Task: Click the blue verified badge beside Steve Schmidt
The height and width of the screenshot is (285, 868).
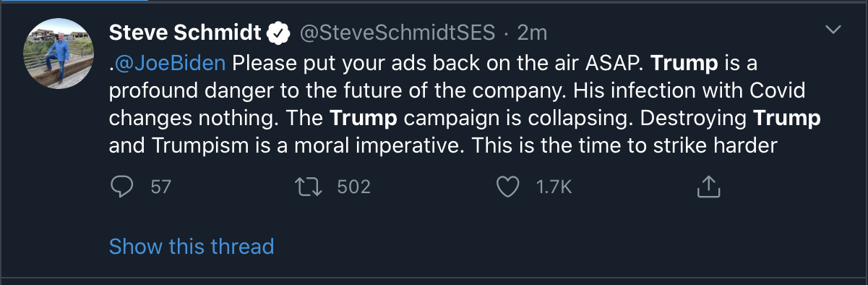Action: [280, 33]
